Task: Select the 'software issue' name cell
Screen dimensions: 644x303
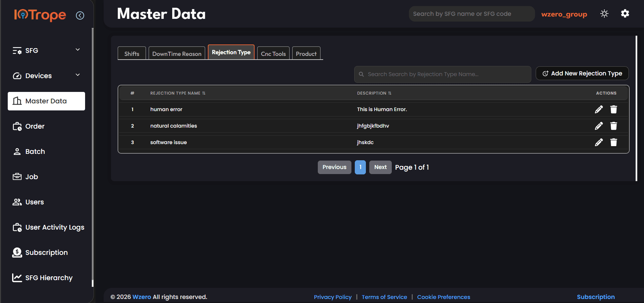Action: [168, 142]
